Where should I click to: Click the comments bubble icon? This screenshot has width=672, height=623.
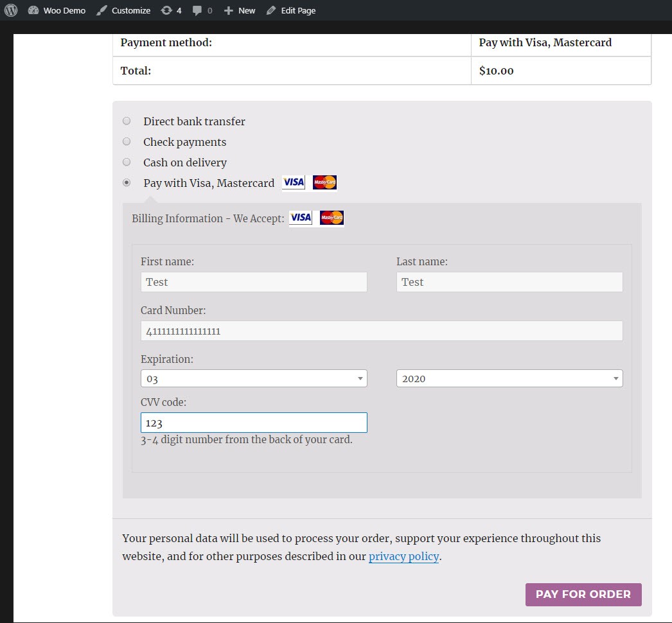(197, 10)
